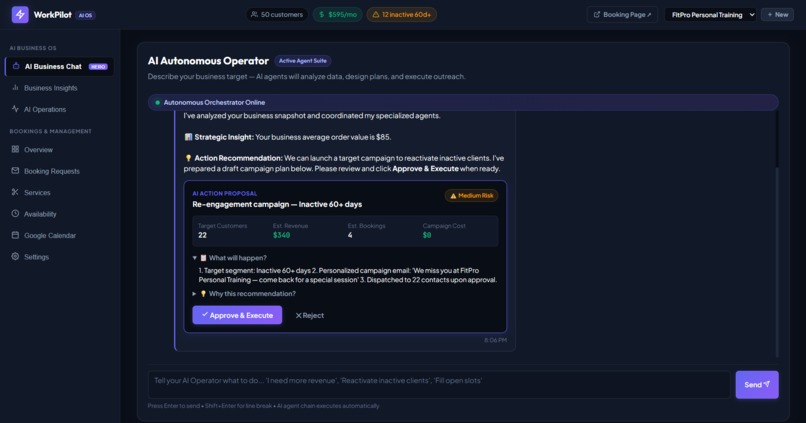Viewport: 806px width, 423px height.
Task: Click the X icon next to Reject
Action: point(298,316)
